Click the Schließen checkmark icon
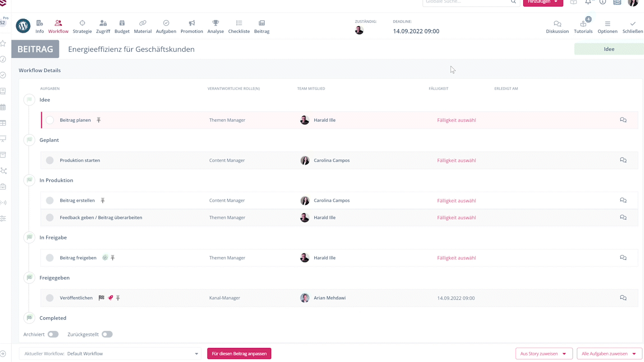The image size is (644, 362). [632, 24]
